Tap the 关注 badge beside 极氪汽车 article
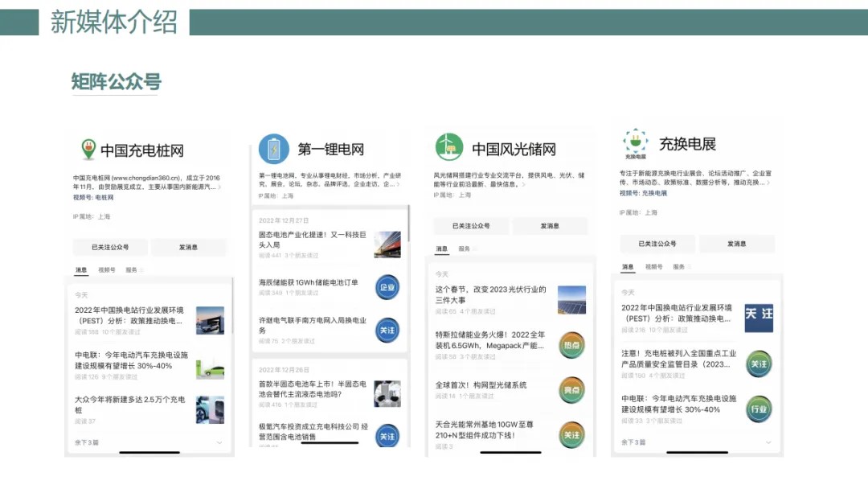 click(387, 437)
